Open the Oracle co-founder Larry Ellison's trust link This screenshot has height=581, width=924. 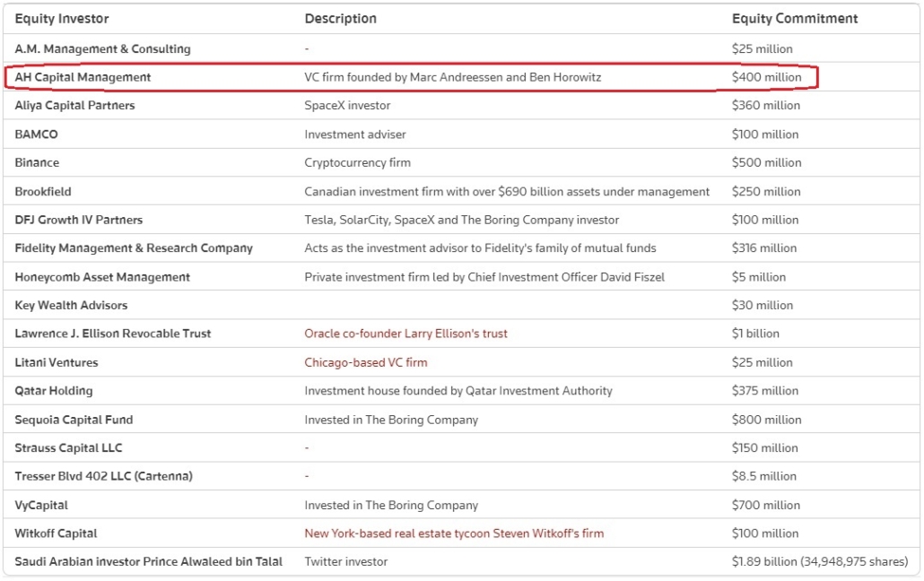(405, 334)
